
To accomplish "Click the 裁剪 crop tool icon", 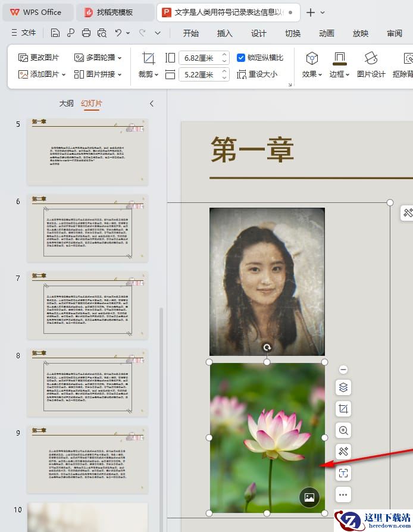I will [x=148, y=58].
